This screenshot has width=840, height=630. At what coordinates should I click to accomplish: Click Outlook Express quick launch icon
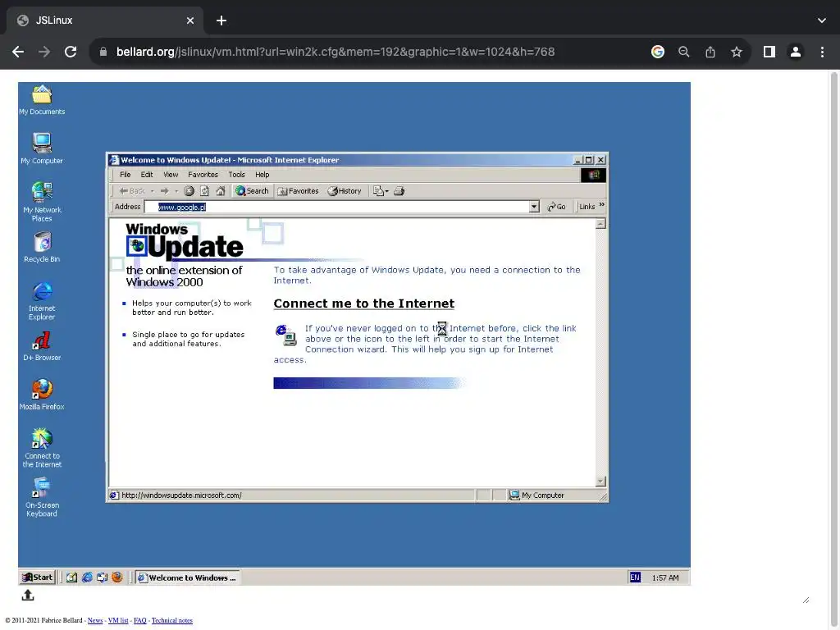click(x=102, y=577)
